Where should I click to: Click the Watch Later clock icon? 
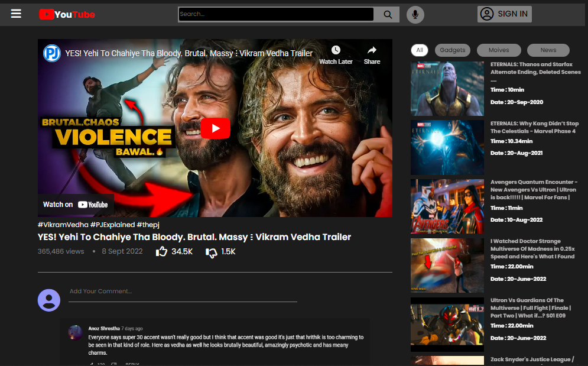pos(336,50)
